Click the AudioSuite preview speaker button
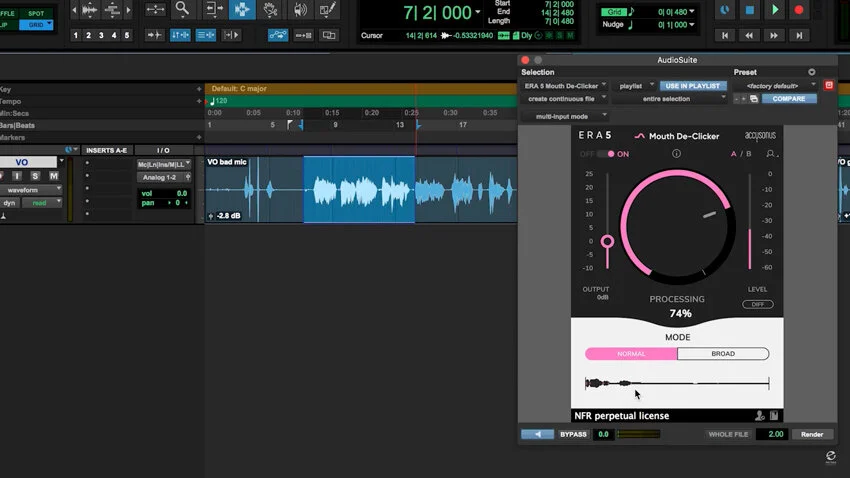Viewport: 850px width, 478px height. tap(537, 434)
